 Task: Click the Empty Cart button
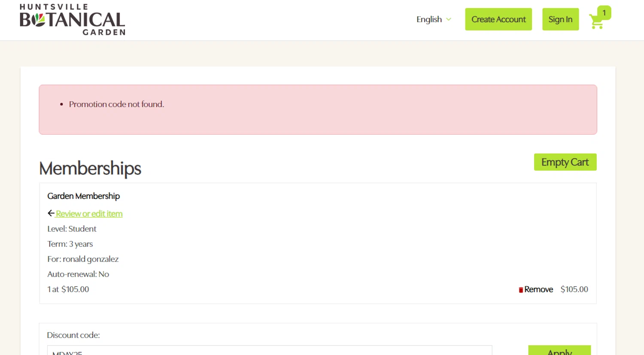[565, 162]
